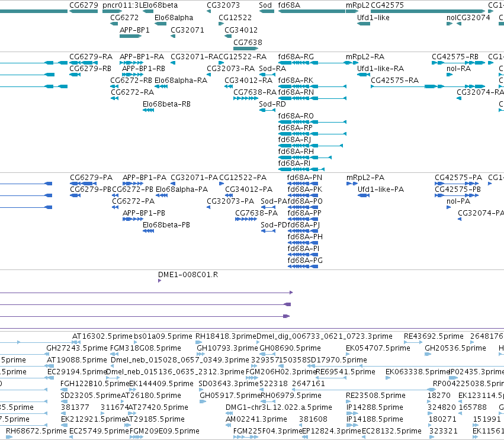Open the DME1-008C01.R feature label

coord(188,275)
